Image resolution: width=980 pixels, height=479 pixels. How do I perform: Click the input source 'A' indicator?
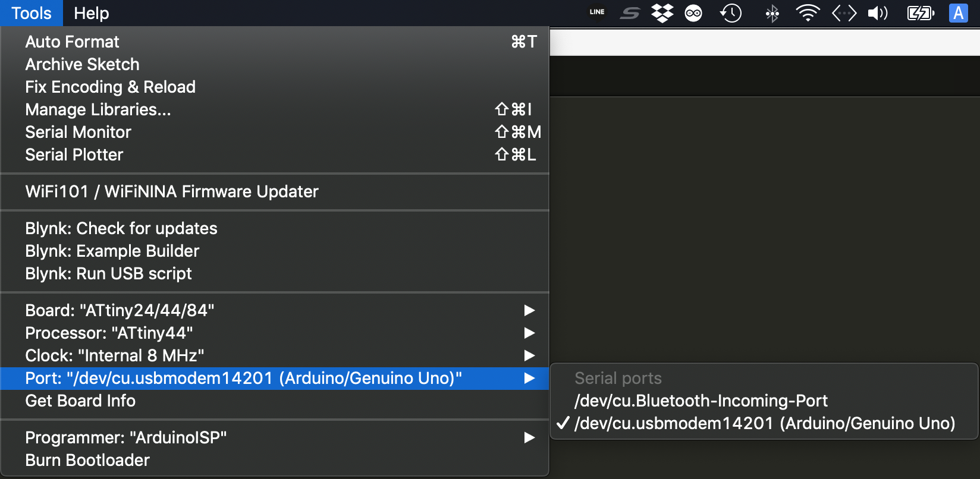958,12
